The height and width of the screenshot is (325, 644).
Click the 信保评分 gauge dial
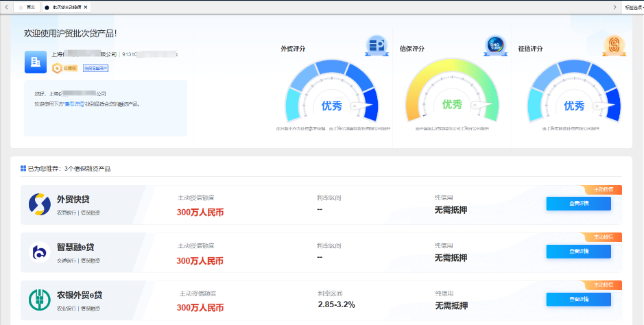pyautogui.click(x=451, y=96)
